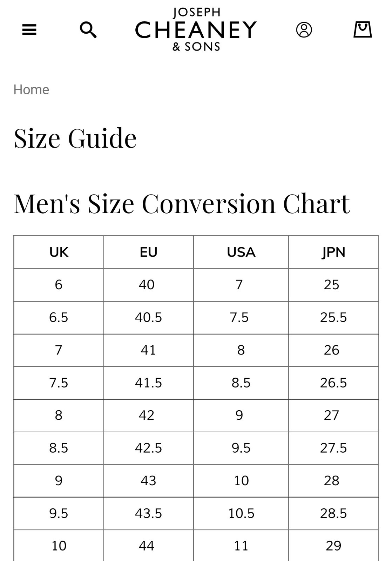Select the JPN size 27 cell

coord(334,415)
